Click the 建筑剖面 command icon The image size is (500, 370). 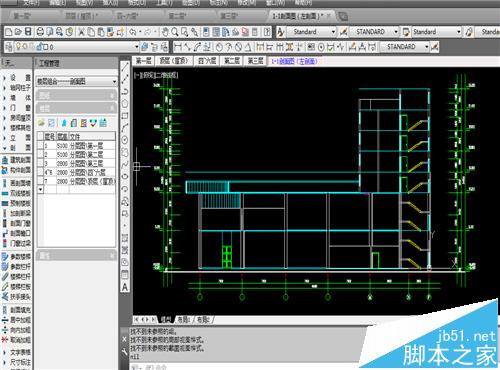(5, 160)
